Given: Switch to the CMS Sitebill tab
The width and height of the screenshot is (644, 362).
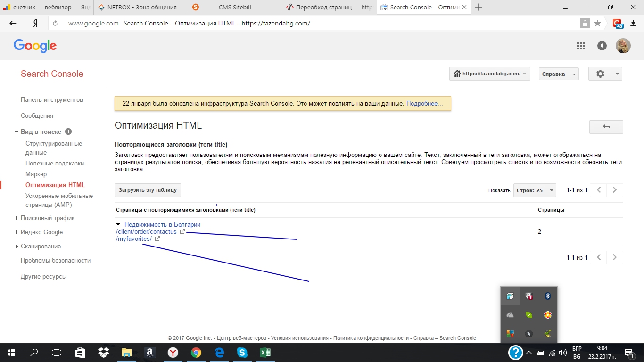Looking at the screenshot, I should 235,7.
